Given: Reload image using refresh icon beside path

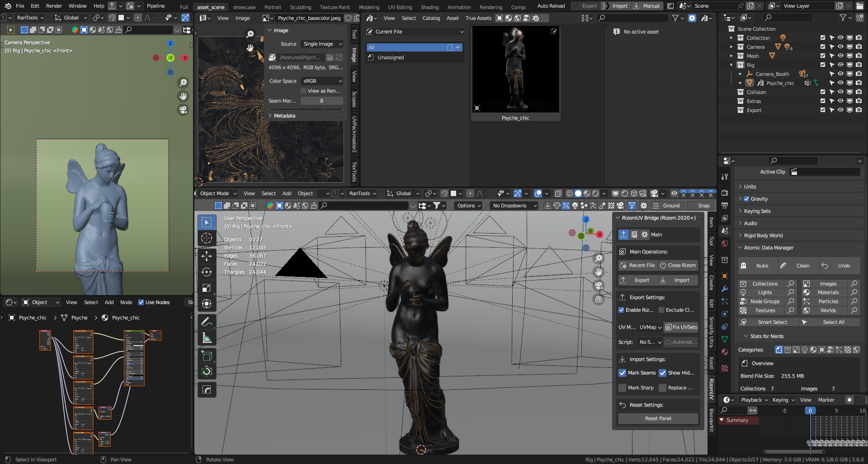Looking at the screenshot, I should 339,57.
